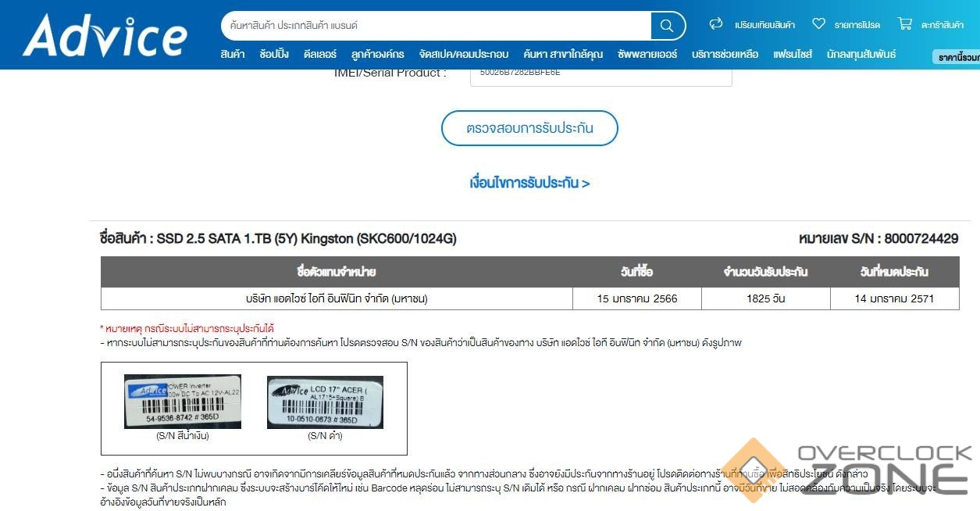
Task: Click the heart favorites icon
Action: point(818,24)
